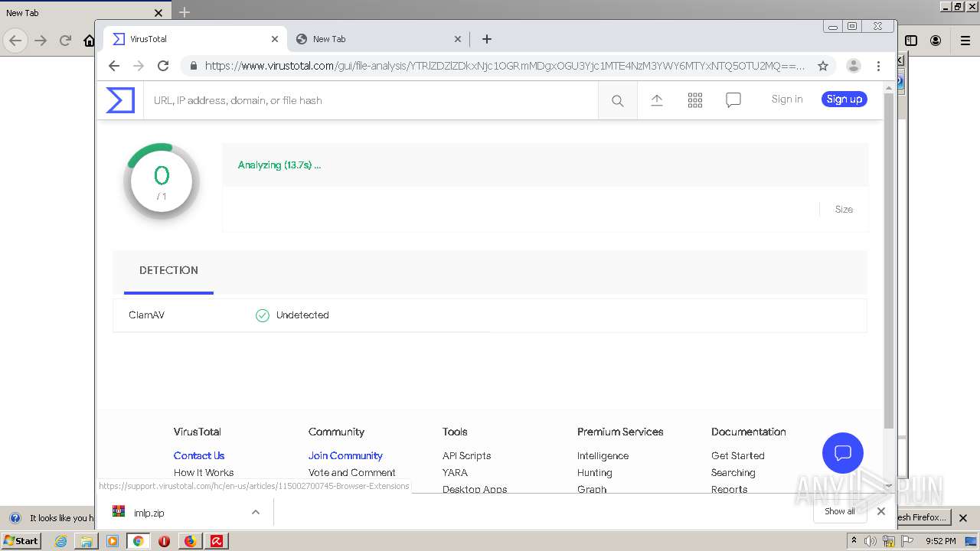
Task: Click the upload file icon
Action: tap(657, 100)
